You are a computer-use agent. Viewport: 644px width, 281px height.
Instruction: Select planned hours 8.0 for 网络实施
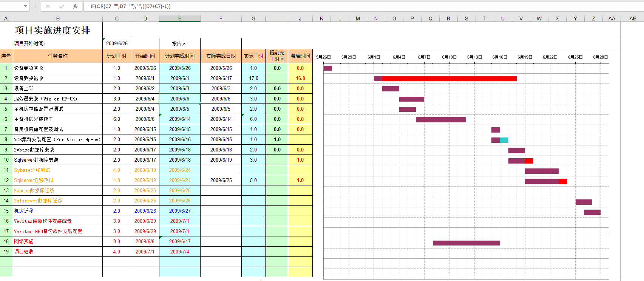[117, 241]
